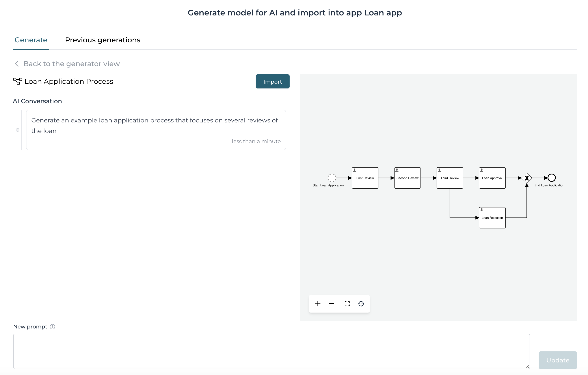Select the End Loan Application event circle

click(552, 178)
